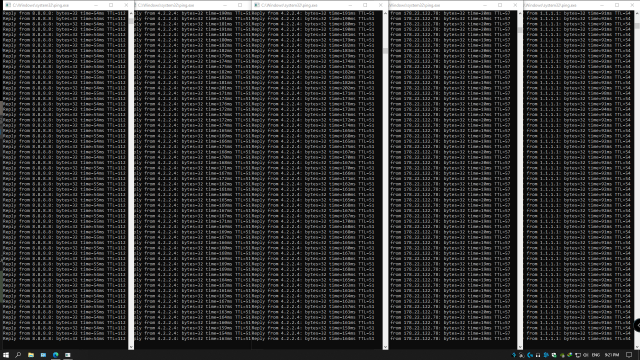640x360 pixels.
Task: Open taskbar Search magnifier
Action: click(18, 355)
